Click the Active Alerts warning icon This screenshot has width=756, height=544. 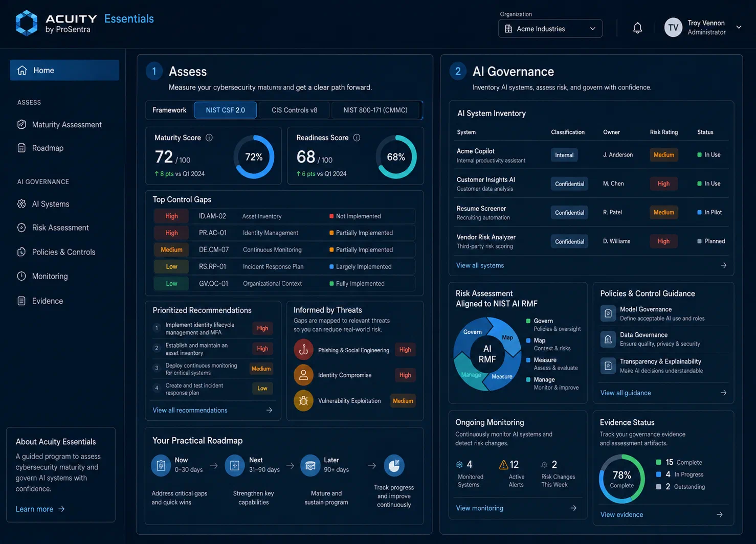[504, 465]
